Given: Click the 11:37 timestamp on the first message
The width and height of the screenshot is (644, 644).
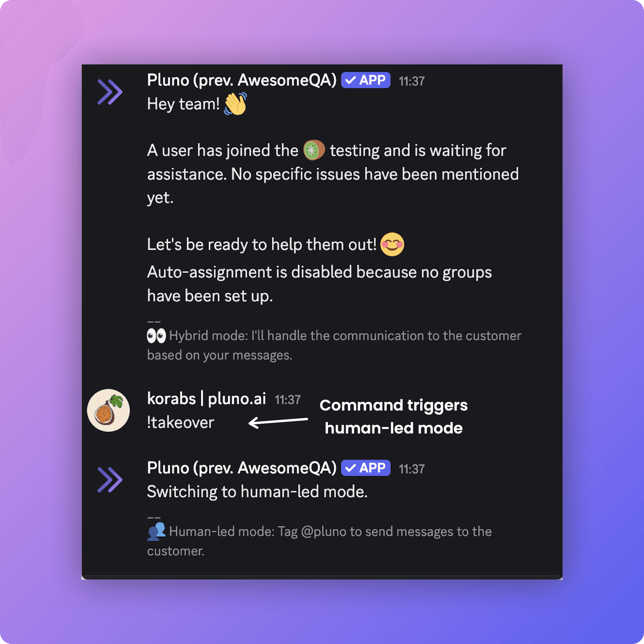Looking at the screenshot, I should (412, 81).
